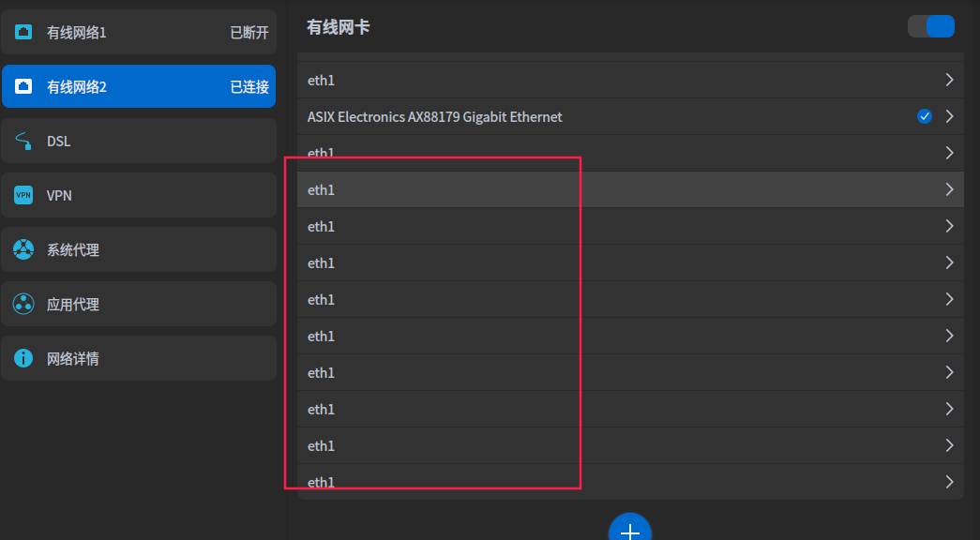Click the wired network icon beside 有线网络2
The height and width of the screenshot is (540, 980).
(x=23, y=85)
